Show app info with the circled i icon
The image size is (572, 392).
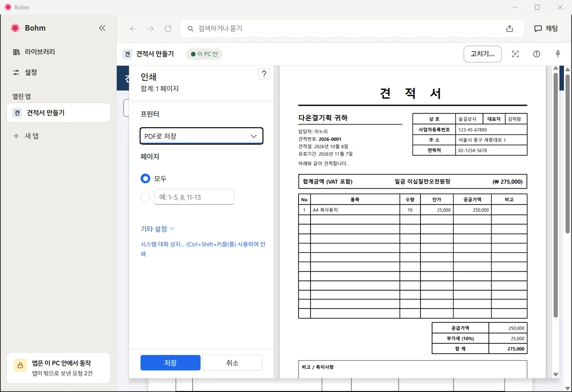pos(537,54)
